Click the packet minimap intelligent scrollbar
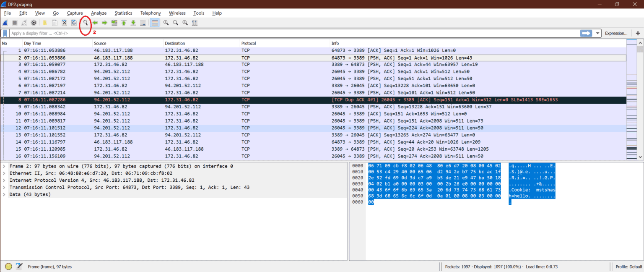Image resolution: width=644 pixels, height=272 pixels. 631,100
